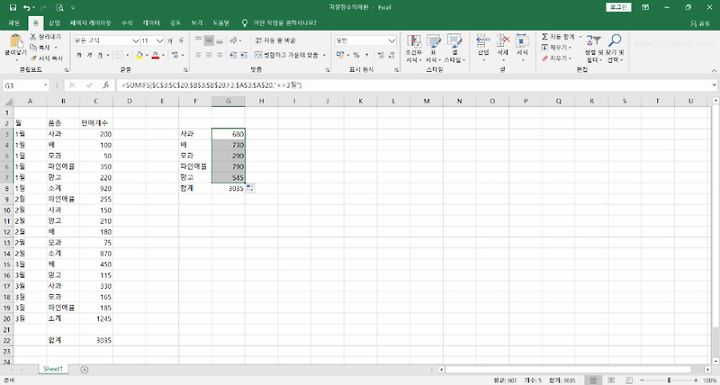Image resolution: width=720 pixels, height=385 pixels.
Task: Open the File (파일) tab
Action: [x=14, y=23]
